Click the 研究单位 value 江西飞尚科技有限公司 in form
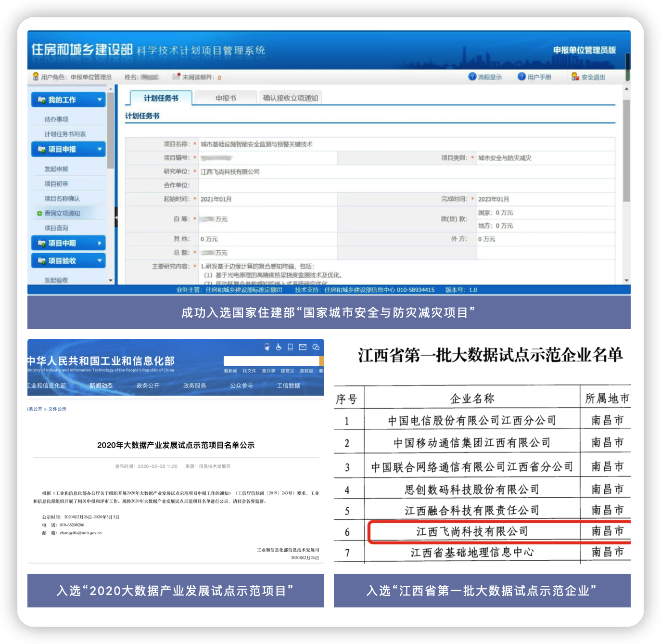The width and height of the screenshot is (661, 644). pos(230,172)
